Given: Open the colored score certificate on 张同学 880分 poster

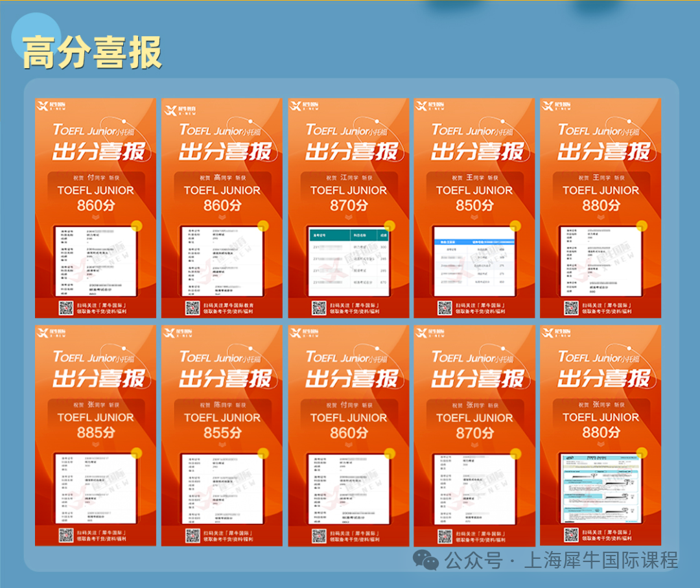Looking at the screenshot, I should tap(600, 488).
